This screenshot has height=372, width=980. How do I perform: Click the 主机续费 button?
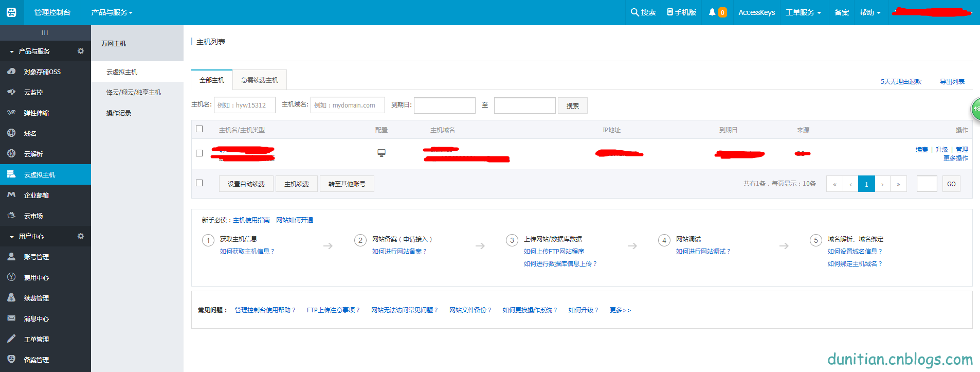pos(297,184)
